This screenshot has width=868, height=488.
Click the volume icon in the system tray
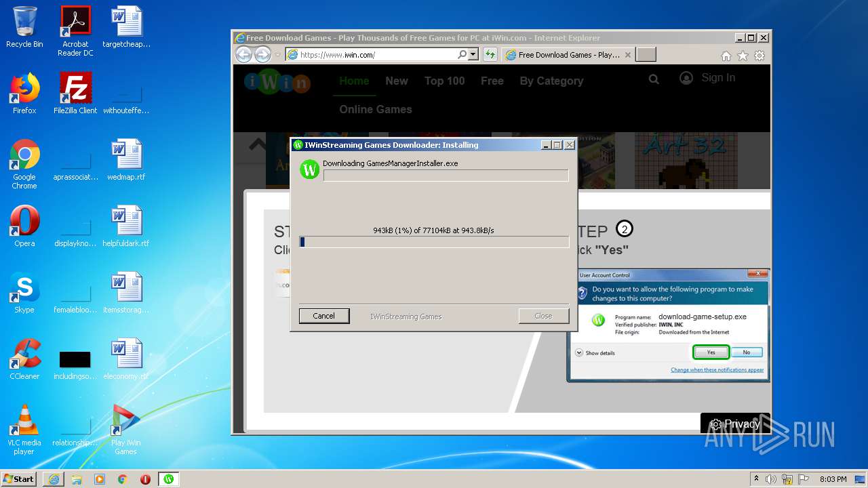click(771, 479)
